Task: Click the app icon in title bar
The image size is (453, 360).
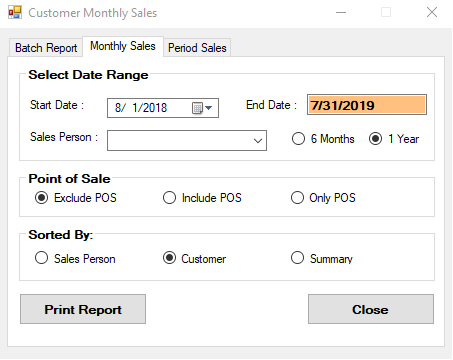Action: pos(15,13)
